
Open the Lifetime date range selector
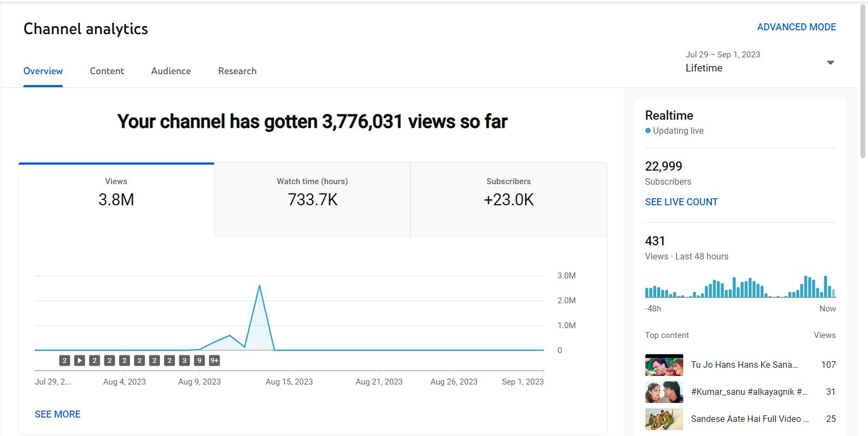pyautogui.click(x=704, y=68)
